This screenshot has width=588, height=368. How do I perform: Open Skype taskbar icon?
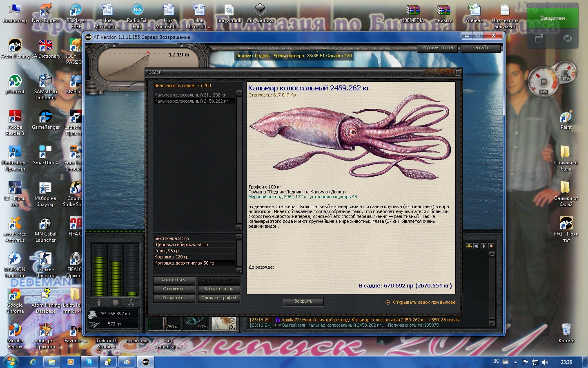point(89,362)
